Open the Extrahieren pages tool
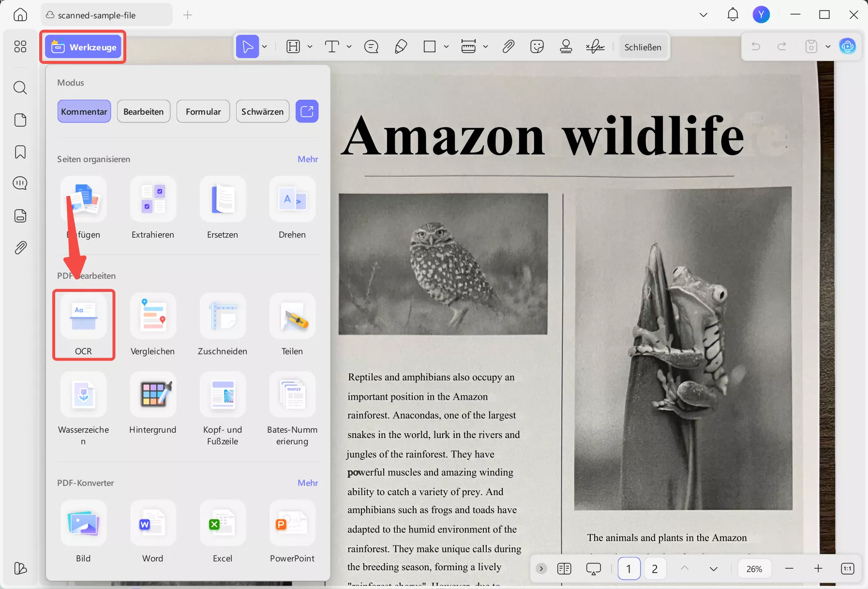868x589 pixels. [x=153, y=208]
